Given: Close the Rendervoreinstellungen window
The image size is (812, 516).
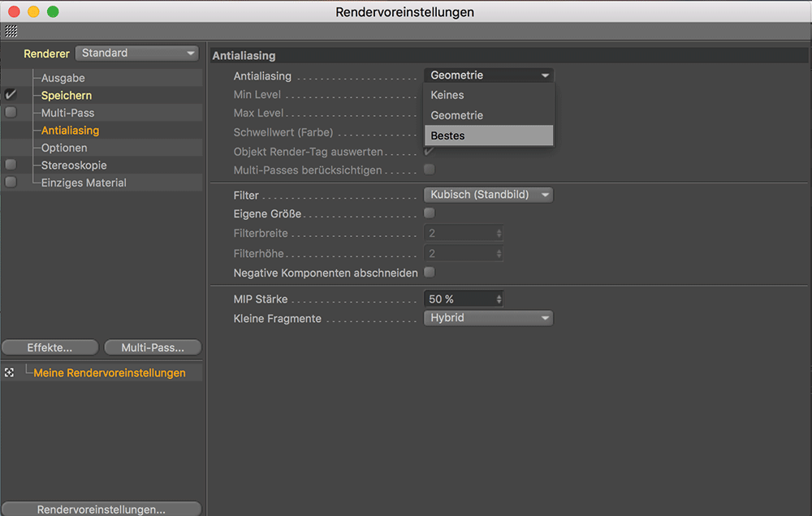Looking at the screenshot, I should tap(14, 11).
